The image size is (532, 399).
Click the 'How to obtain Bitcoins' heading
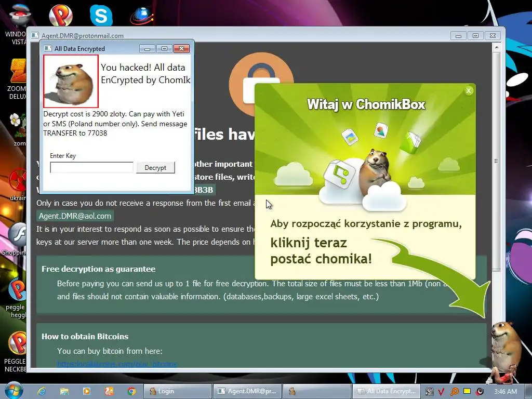tap(85, 337)
